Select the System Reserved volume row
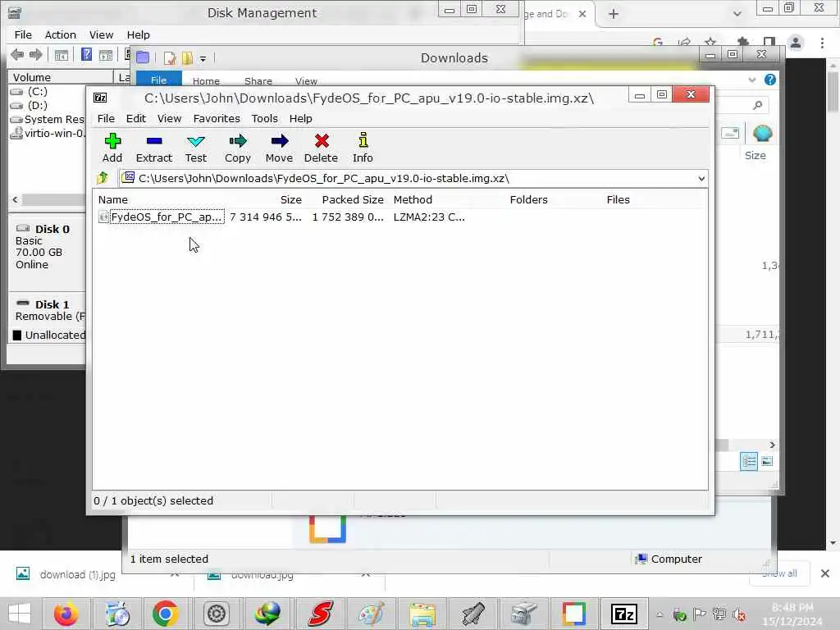 point(47,120)
